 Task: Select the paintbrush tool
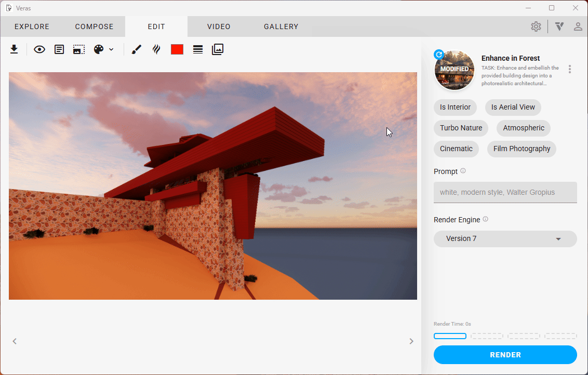[x=136, y=49]
